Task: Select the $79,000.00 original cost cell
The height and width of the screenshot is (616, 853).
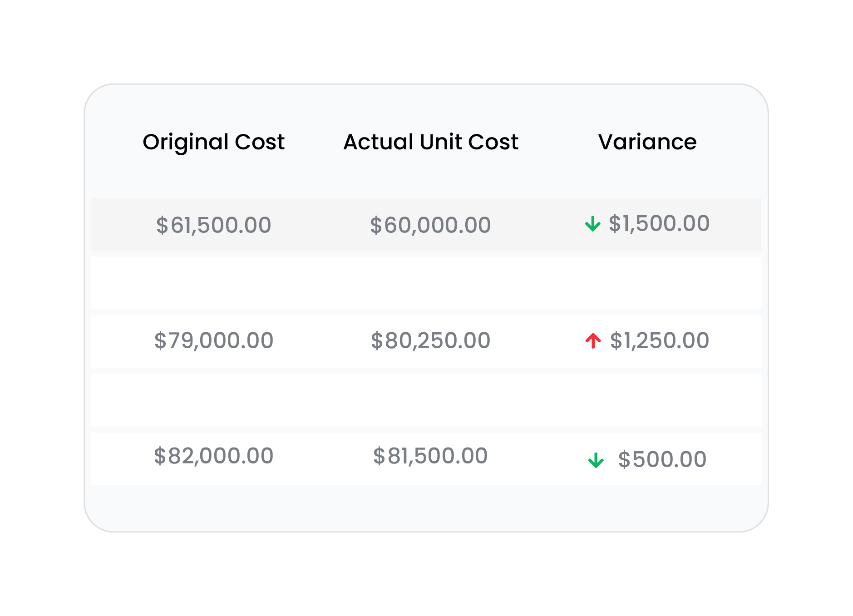Action: [x=213, y=340]
